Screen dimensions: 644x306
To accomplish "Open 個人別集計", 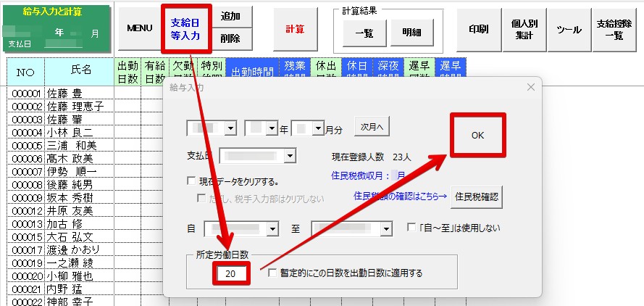I will point(524,29).
